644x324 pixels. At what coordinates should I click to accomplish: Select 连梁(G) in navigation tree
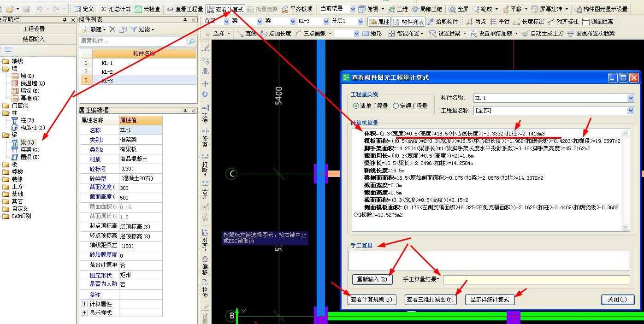(30, 150)
